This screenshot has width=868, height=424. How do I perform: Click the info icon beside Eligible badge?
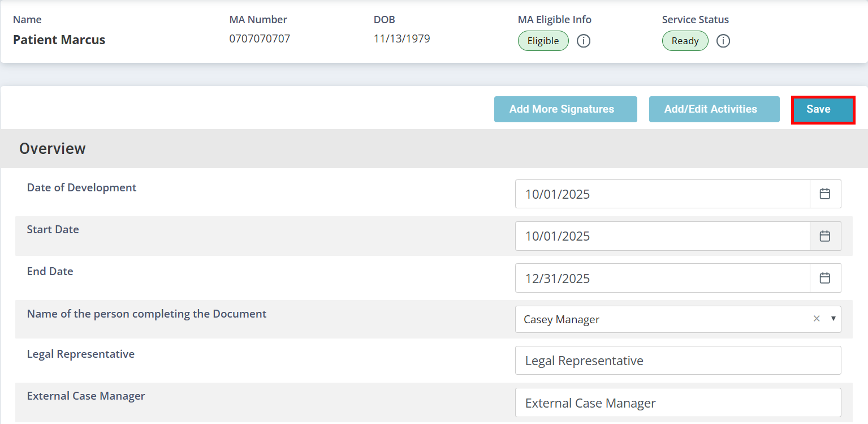[x=584, y=41]
